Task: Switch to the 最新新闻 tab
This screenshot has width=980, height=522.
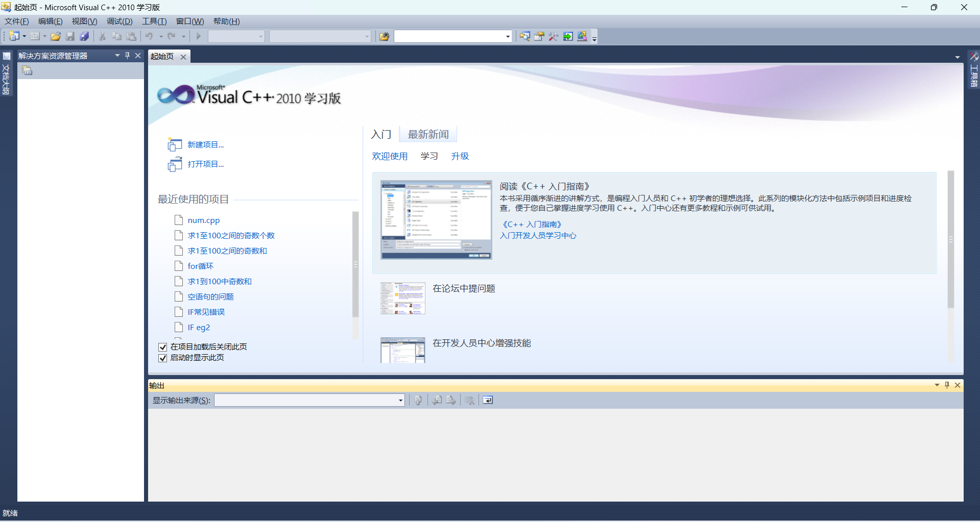Action: click(x=427, y=134)
